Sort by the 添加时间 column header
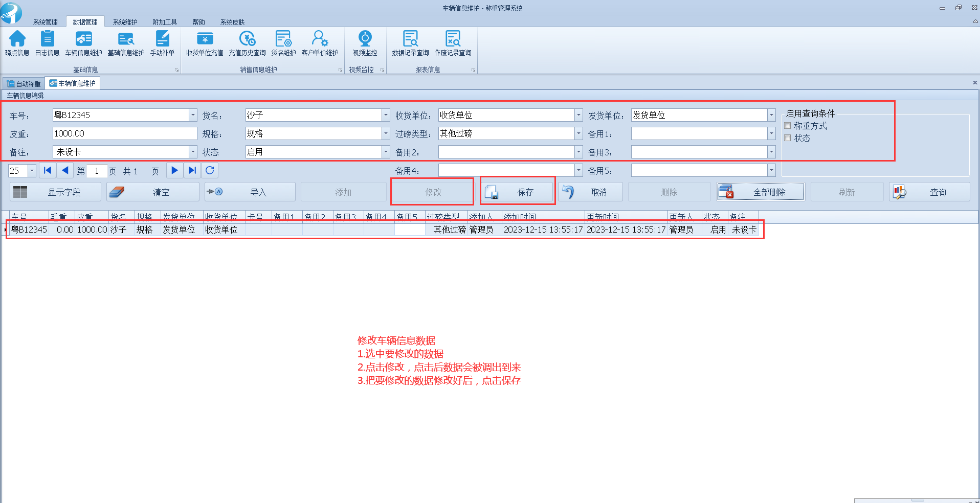 click(543, 217)
